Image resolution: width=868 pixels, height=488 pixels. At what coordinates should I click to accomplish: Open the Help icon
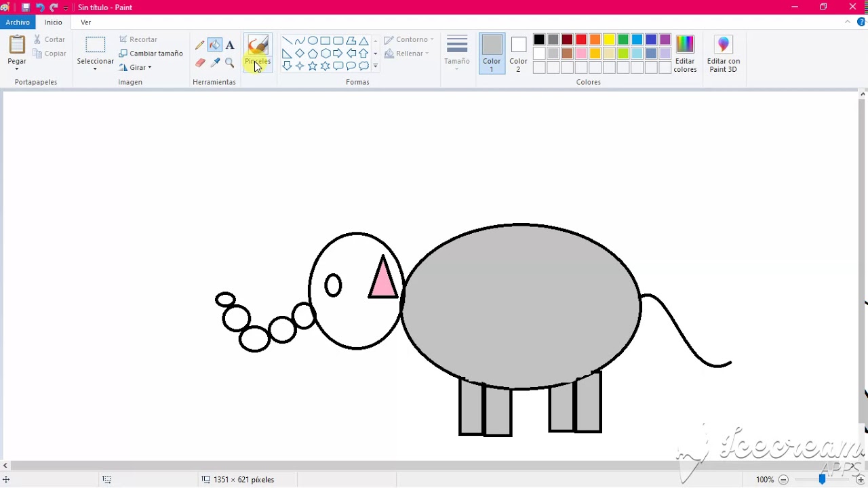[x=861, y=22]
